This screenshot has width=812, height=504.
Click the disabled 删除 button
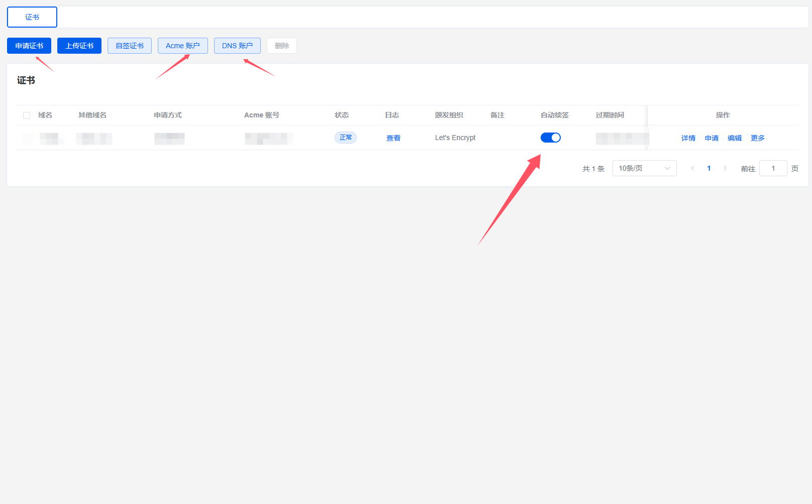pyautogui.click(x=282, y=46)
